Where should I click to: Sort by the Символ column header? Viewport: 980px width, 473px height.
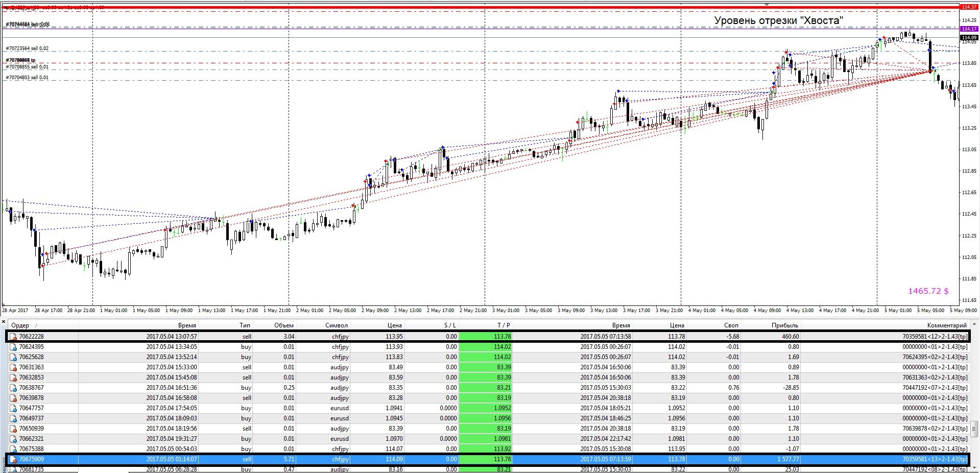pyautogui.click(x=323, y=325)
